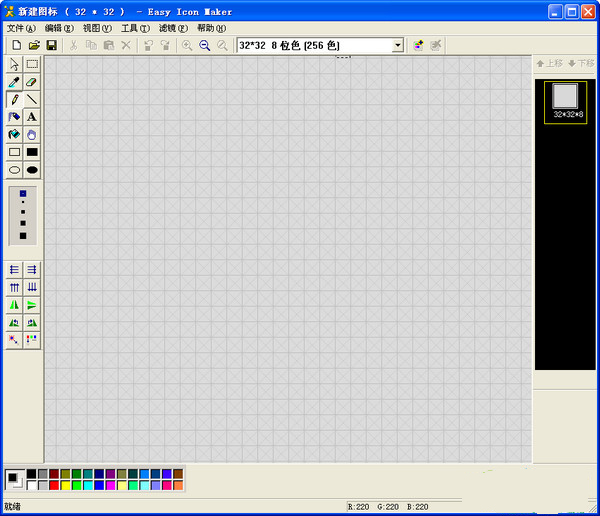
Task: Open the 视图(V) menu
Action: [x=98, y=28]
